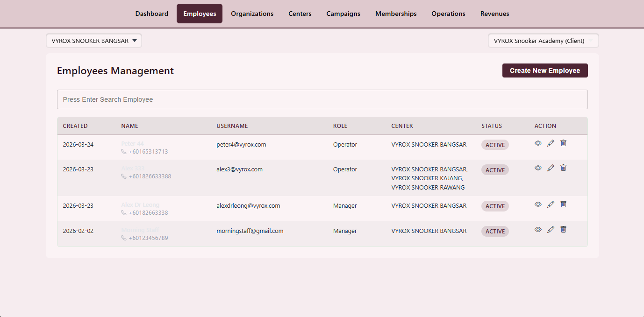Click the Employees Management heading
The height and width of the screenshot is (317, 644).
pyautogui.click(x=115, y=71)
